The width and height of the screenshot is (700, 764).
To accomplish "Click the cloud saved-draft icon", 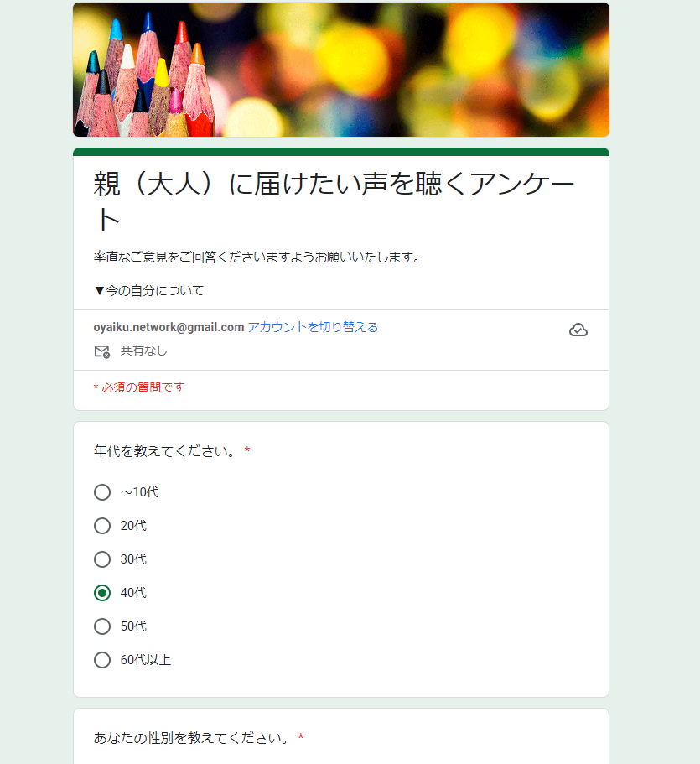I will tap(578, 330).
